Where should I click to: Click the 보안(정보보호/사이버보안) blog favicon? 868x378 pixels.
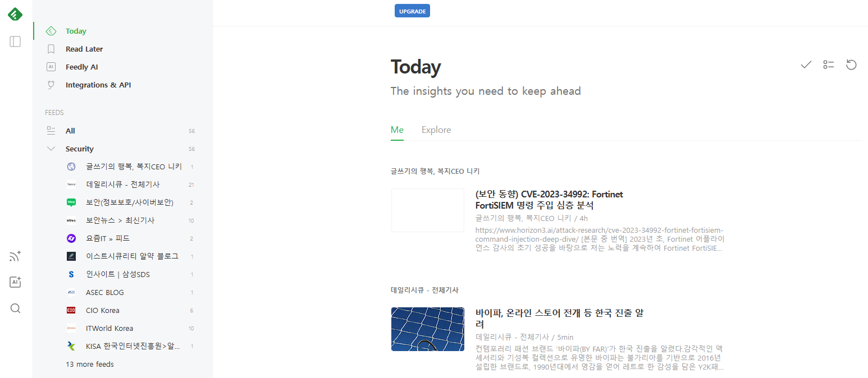tap(71, 202)
